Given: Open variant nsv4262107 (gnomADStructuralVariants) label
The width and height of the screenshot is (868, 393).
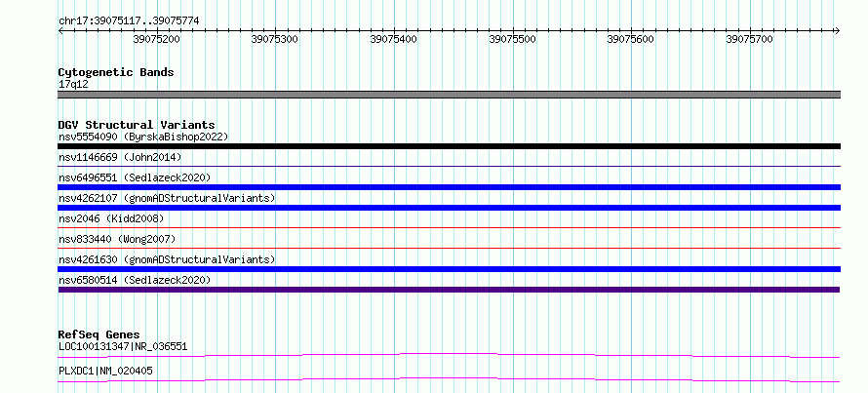Looking at the screenshot, I should pos(167,198).
